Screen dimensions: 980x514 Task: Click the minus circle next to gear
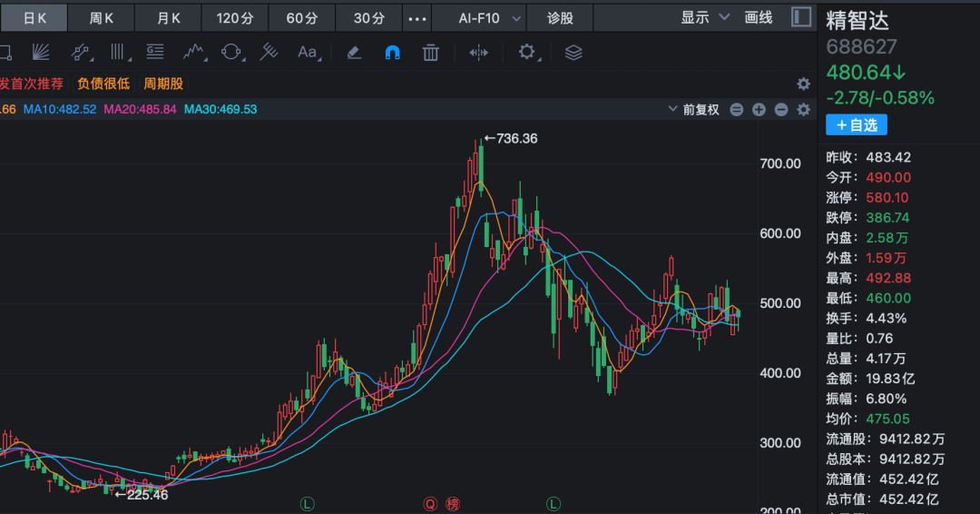[781, 110]
